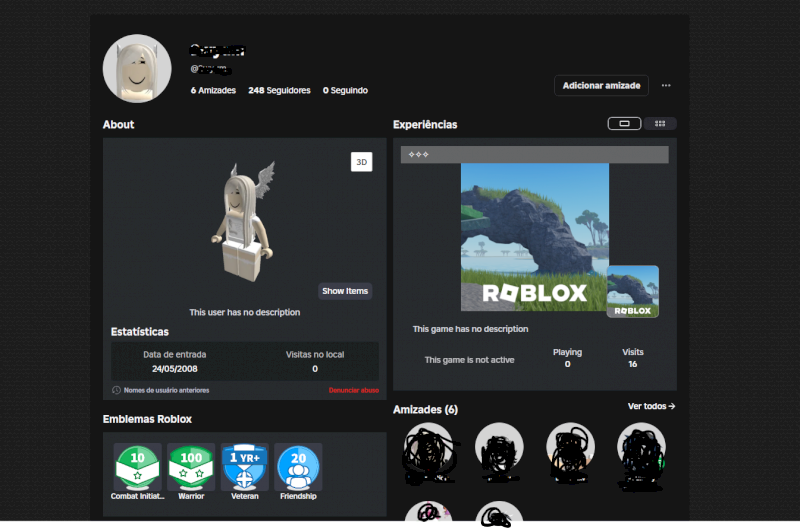Click 'This game is not active' text
Screen dimensions: 800x529
[x=469, y=360]
